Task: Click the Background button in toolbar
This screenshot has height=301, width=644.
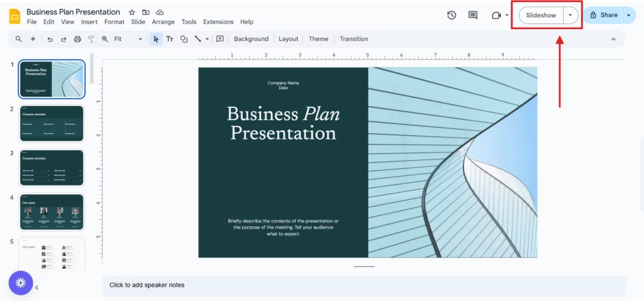Action: pos(251,39)
